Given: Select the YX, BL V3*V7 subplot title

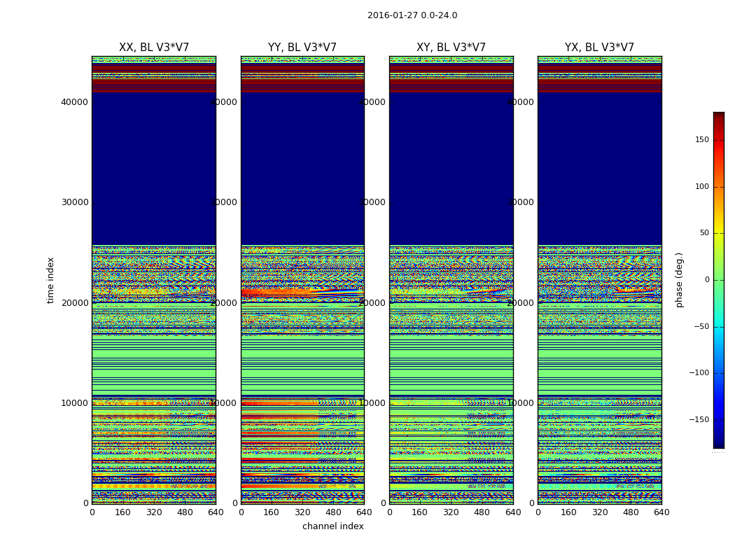Looking at the screenshot, I should pyautogui.click(x=599, y=48).
